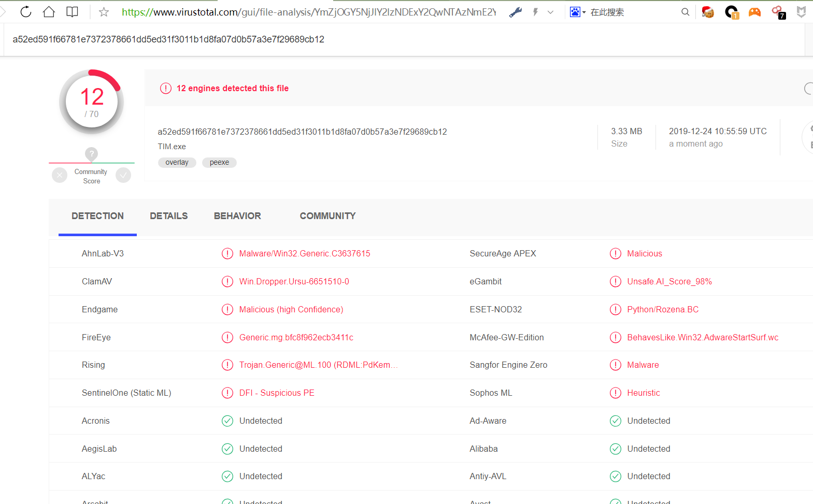The width and height of the screenshot is (813, 504).
Task: Click Malware/Win32.Generic.C3637615 AhnLab result
Action: click(305, 253)
